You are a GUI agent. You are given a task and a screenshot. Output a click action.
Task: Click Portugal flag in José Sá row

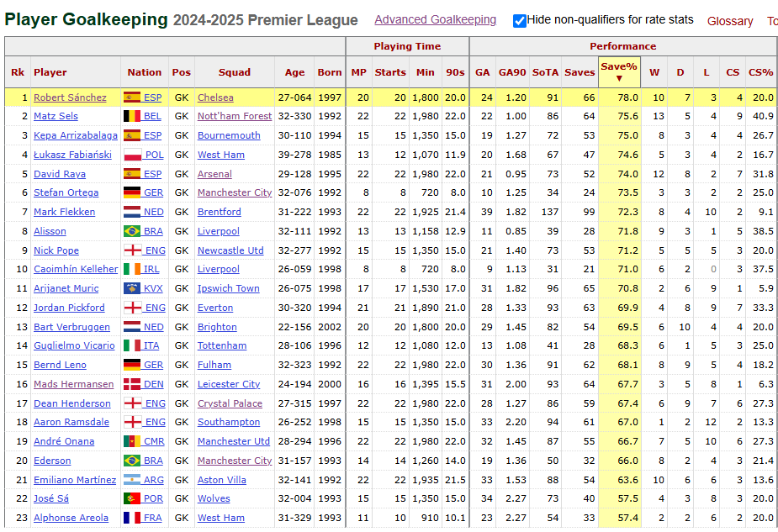coord(132,498)
